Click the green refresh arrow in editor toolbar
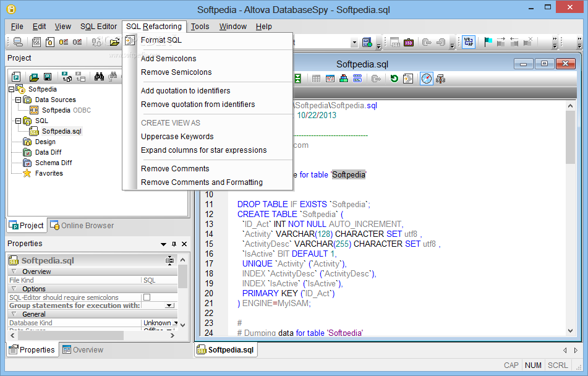Screen dimensions: 588x376 tap(394, 79)
